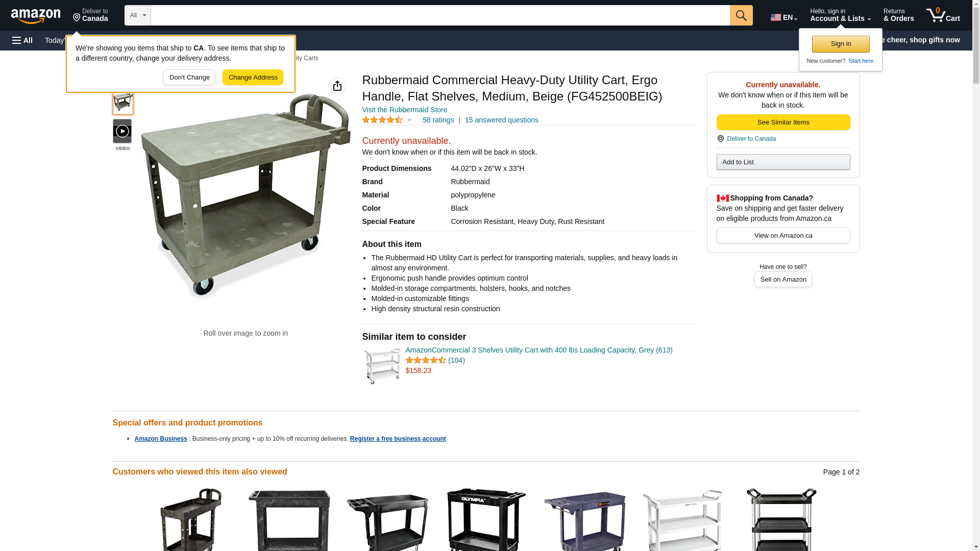Click the search magnifier button
The image size is (980, 551).
point(741,15)
